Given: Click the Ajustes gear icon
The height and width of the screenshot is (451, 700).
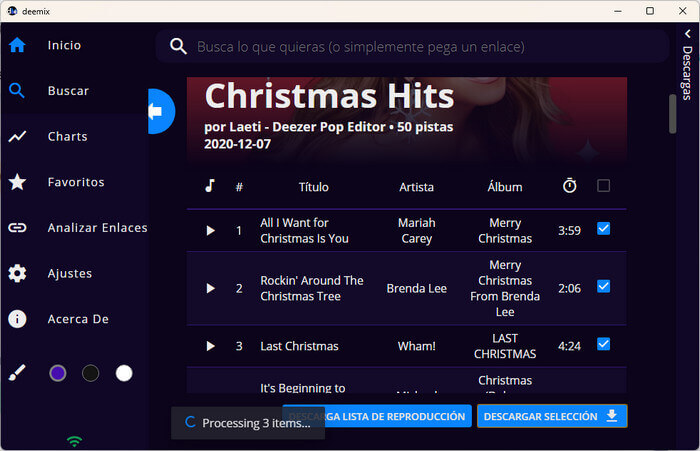Looking at the screenshot, I should pos(17,273).
